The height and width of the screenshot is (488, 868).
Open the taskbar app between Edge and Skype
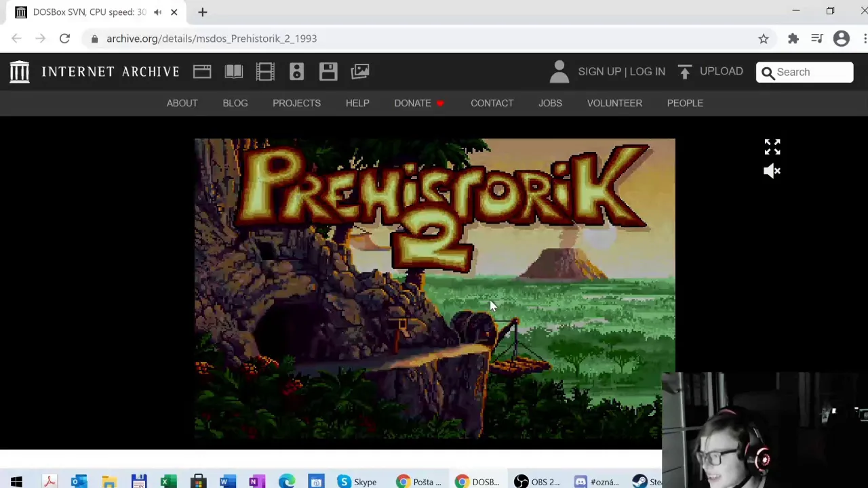point(317,482)
